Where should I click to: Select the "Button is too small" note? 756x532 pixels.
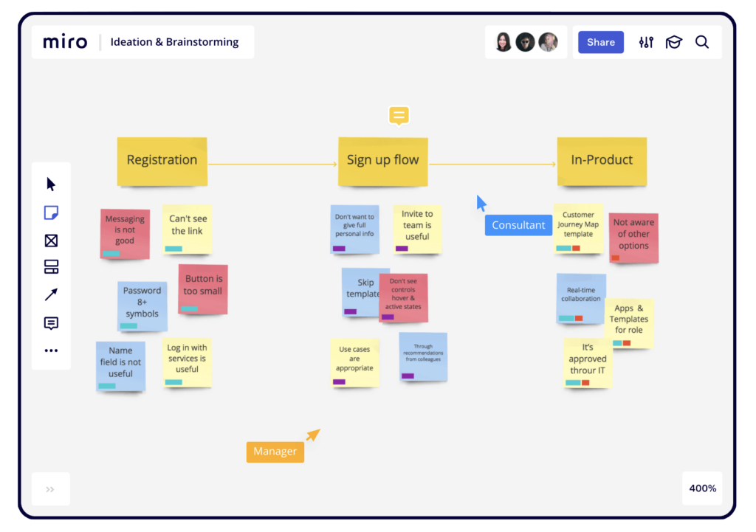(x=203, y=289)
